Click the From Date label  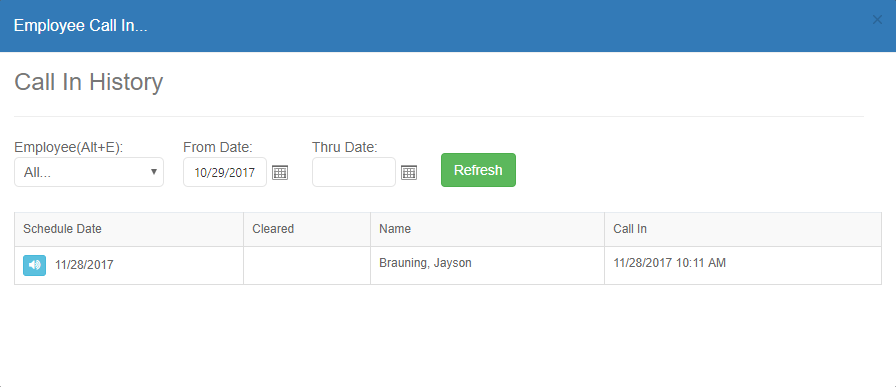click(x=218, y=147)
